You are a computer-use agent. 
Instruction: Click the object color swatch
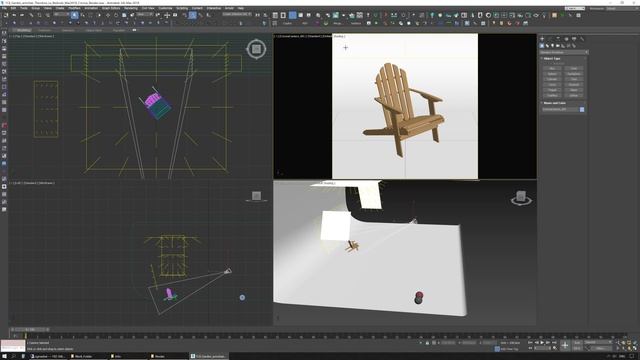[582, 109]
